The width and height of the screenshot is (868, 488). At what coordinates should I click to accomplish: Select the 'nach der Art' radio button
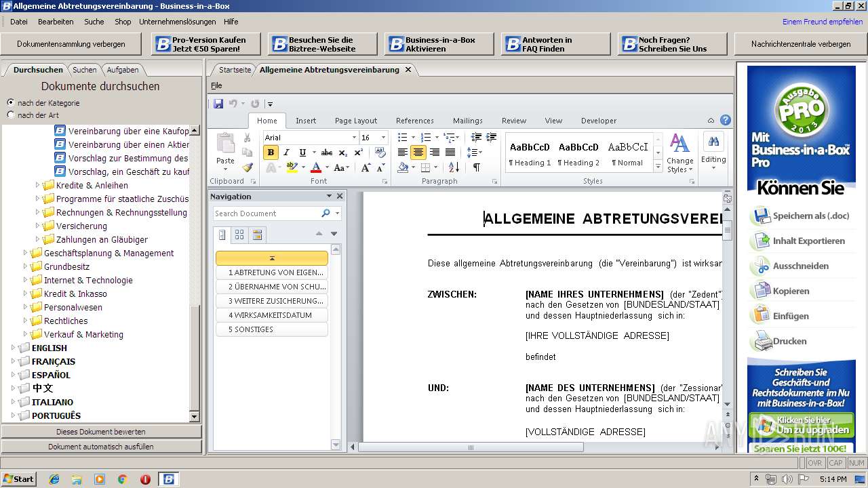[10, 115]
